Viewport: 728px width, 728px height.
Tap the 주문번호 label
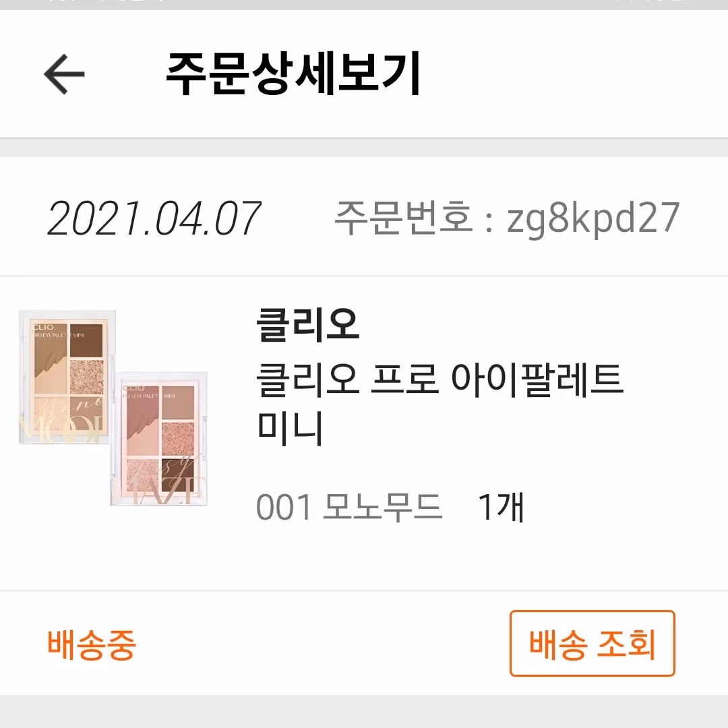click(x=404, y=217)
